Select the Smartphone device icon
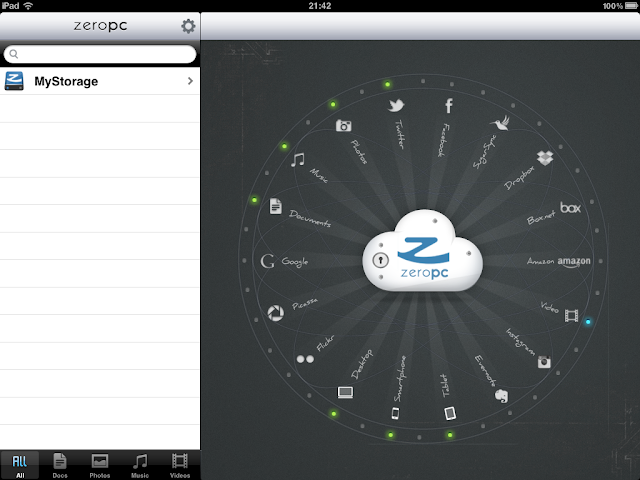This screenshot has height=480, width=640. click(x=395, y=413)
